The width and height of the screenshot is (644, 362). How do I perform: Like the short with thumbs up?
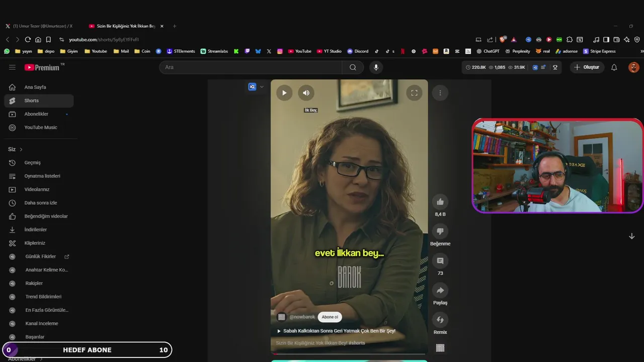(x=440, y=202)
